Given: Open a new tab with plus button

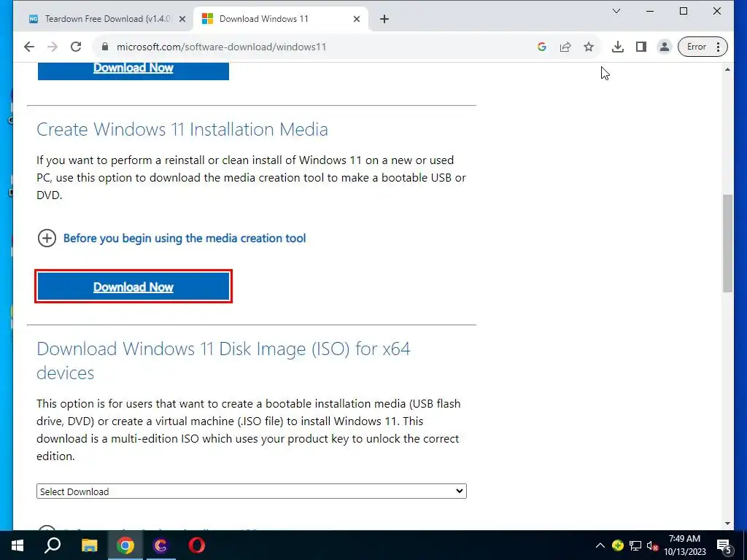Looking at the screenshot, I should [x=384, y=19].
